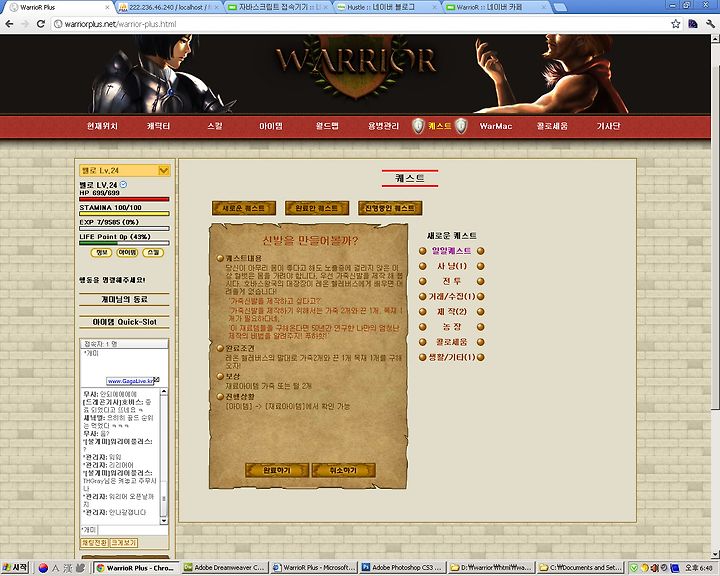720x576 pixels.
Task: Click the 취소하기 button on parchment
Action: click(x=343, y=470)
